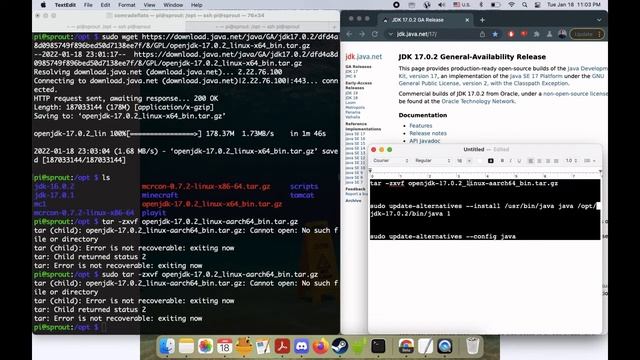Open the View menu
640x360 pixels.
[149, 5]
